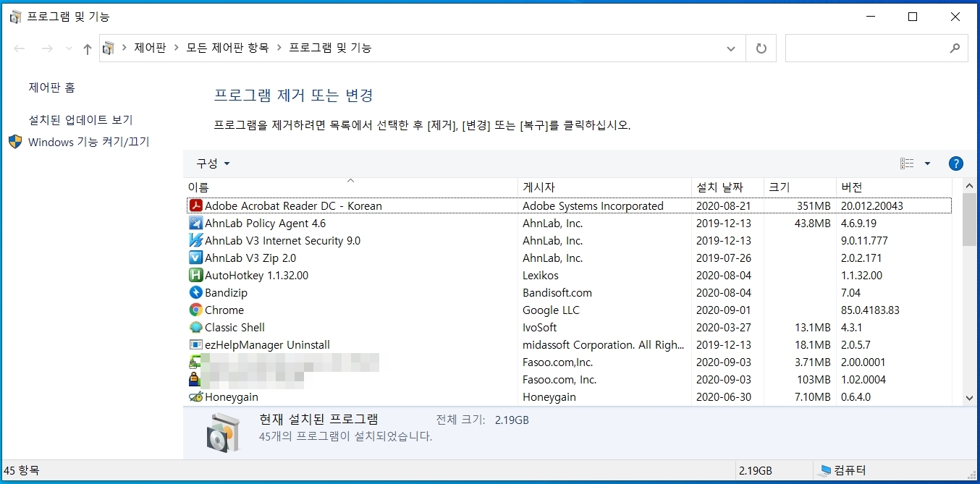
Task: Select the AhnLab V3 Internet Security 9.0 row
Action: click(x=569, y=241)
